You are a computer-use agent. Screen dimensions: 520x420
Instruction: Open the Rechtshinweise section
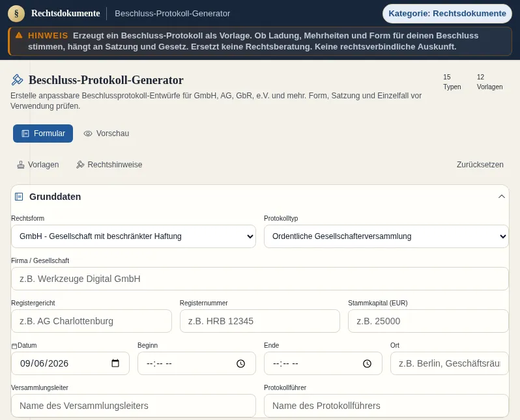click(109, 165)
